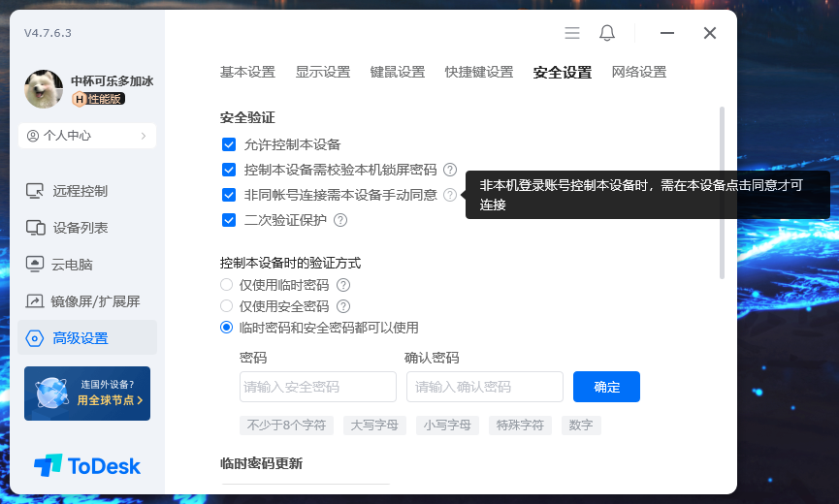Click the V4.7.6.3 version text

pos(48,33)
